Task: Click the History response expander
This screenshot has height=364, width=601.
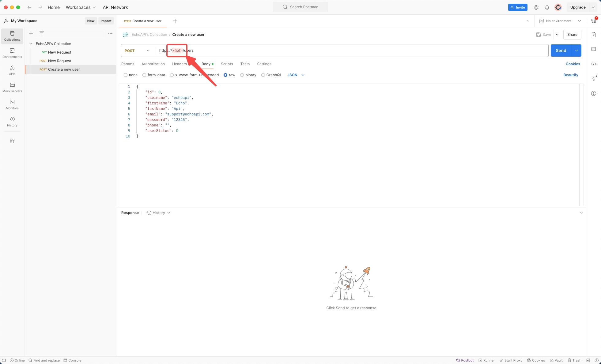Action: pyautogui.click(x=169, y=212)
